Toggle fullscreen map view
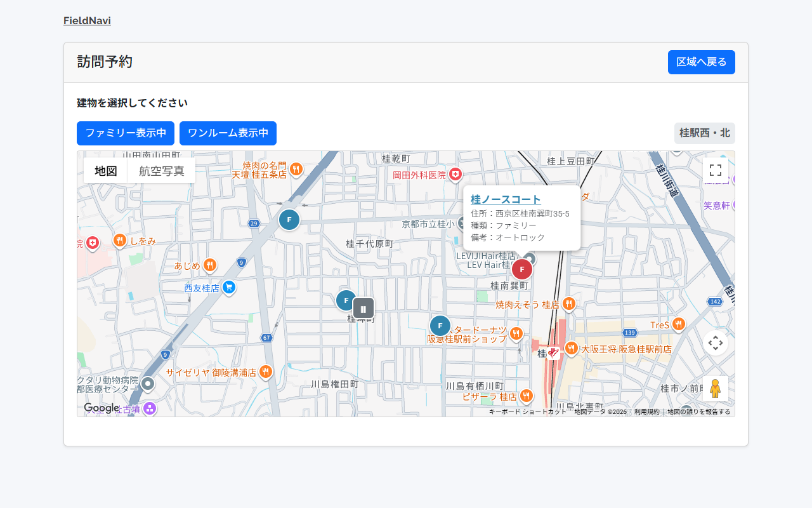The height and width of the screenshot is (508, 812). pos(716,170)
